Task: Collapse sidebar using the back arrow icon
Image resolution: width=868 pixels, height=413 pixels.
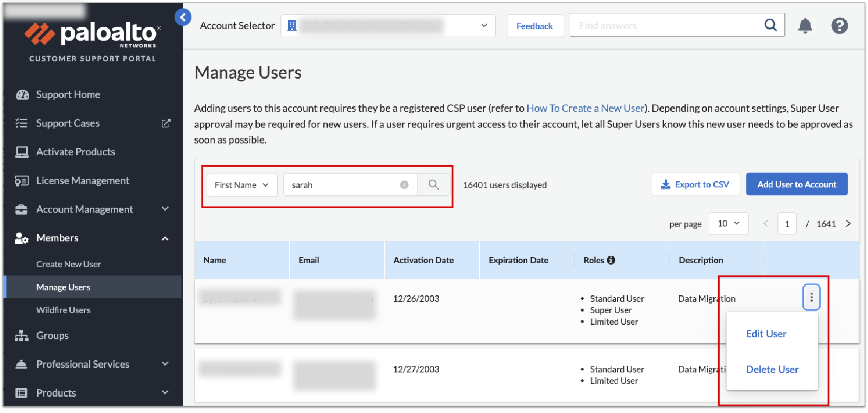Action: click(183, 17)
